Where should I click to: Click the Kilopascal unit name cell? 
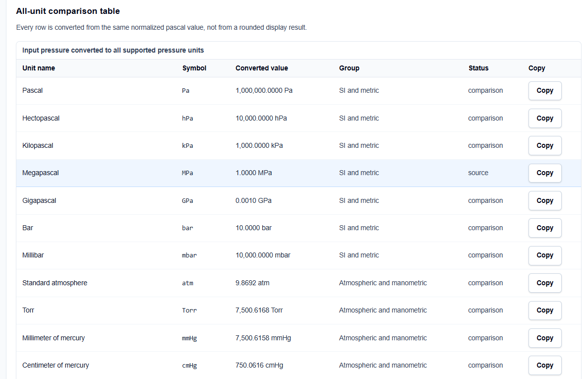pos(38,145)
